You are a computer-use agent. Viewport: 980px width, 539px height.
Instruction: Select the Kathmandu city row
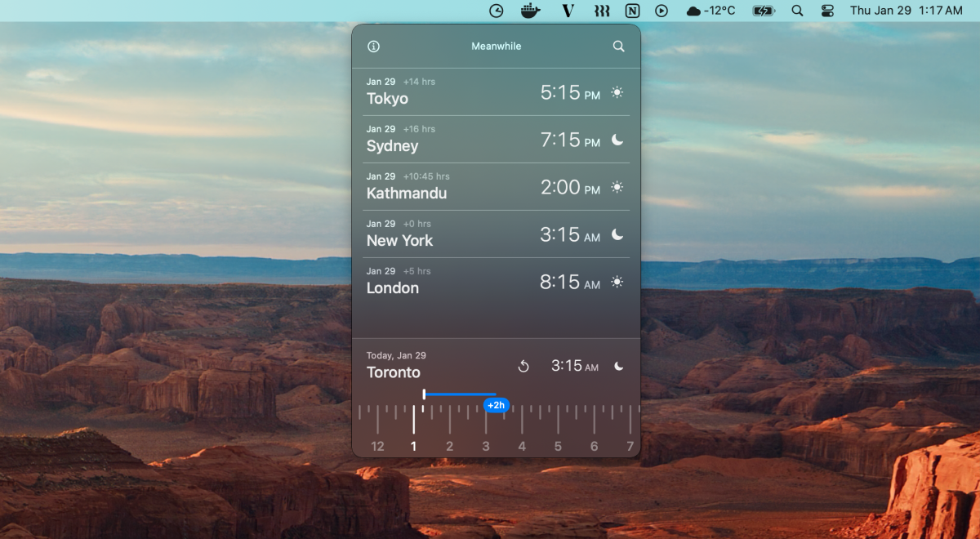click(x=497, y=186)
